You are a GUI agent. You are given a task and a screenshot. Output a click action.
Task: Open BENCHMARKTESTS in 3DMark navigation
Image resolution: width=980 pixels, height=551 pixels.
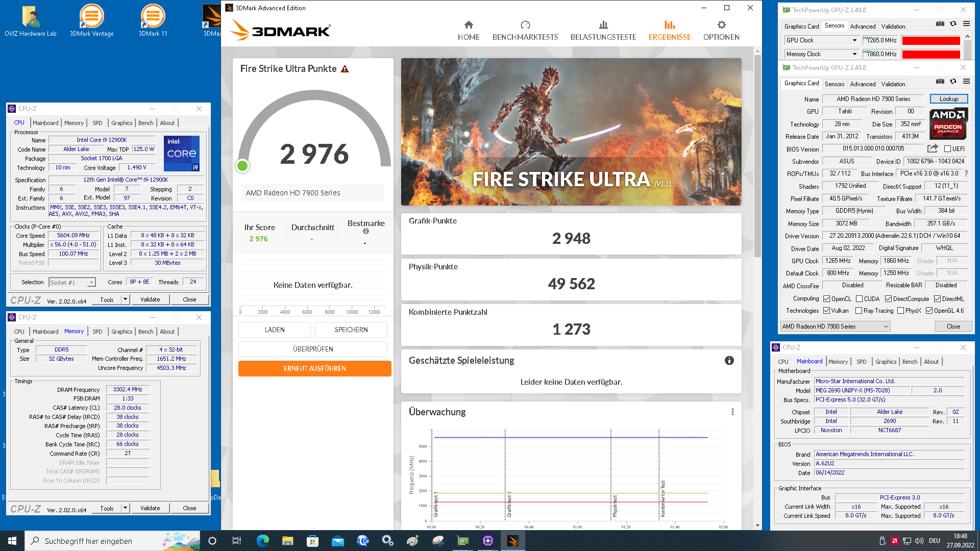point(525,31)
